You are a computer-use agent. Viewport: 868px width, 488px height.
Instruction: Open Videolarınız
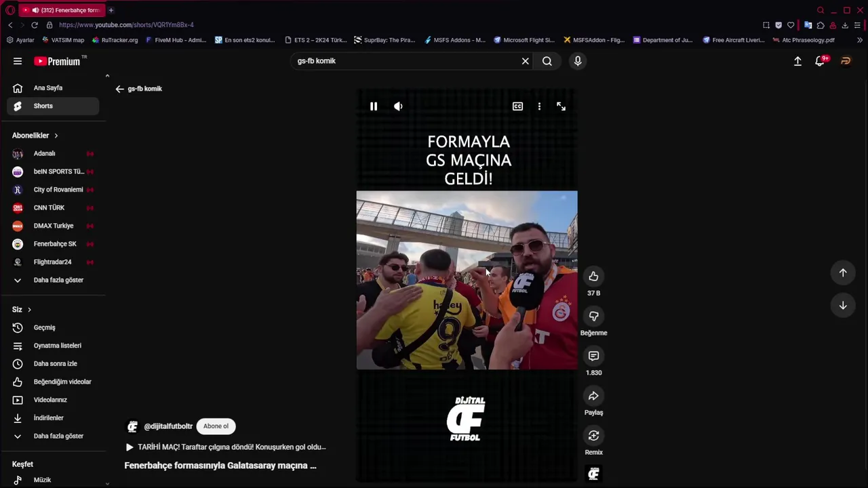[x=53, y=400]
